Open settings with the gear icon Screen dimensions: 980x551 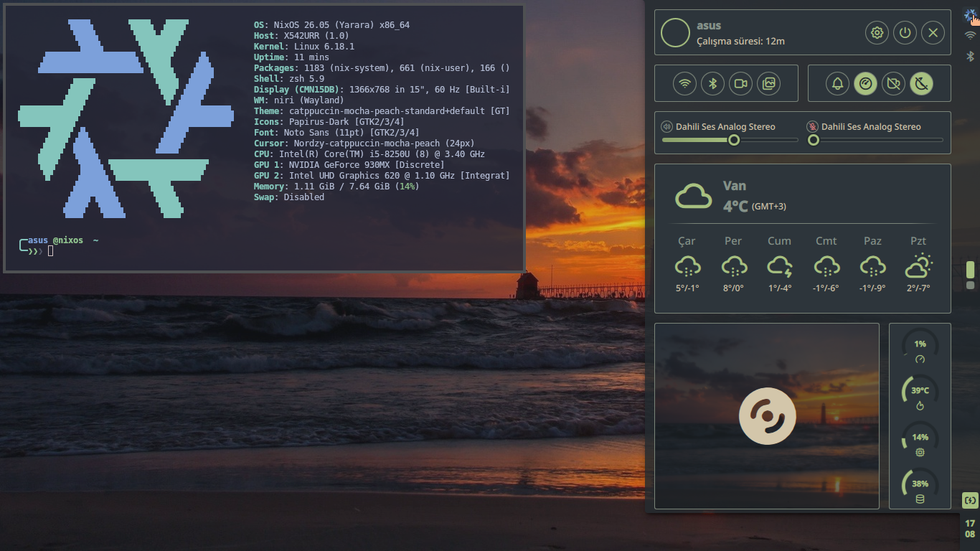pos(876,32)
